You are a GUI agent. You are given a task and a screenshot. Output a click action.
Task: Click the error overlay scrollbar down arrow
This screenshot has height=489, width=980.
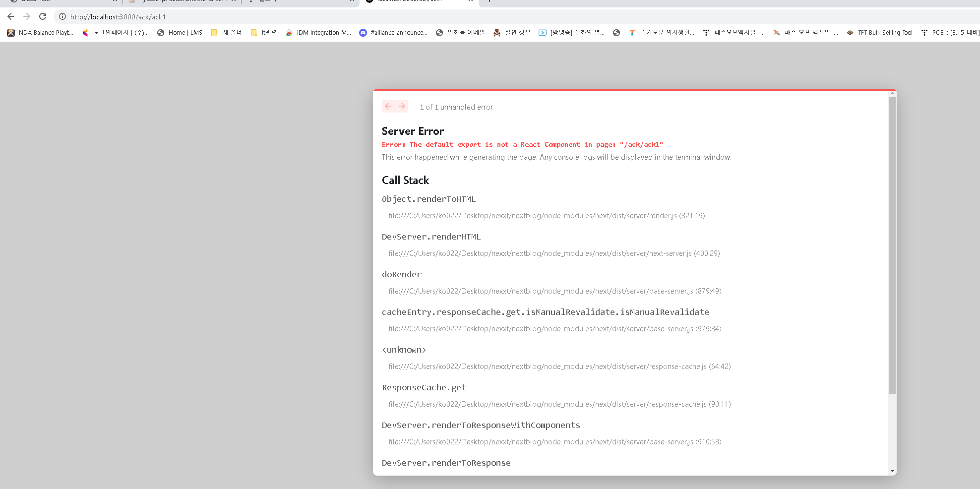coord(892,471)
